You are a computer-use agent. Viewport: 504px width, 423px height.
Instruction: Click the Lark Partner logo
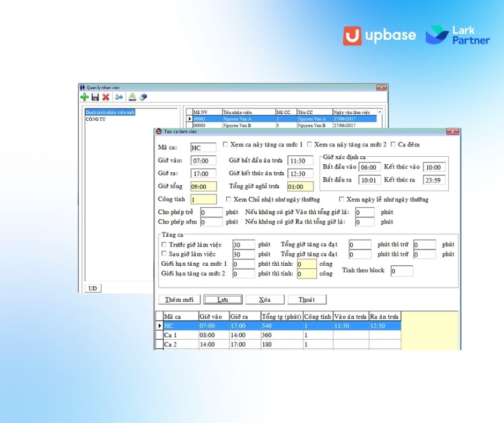click(x=458, y=35)
